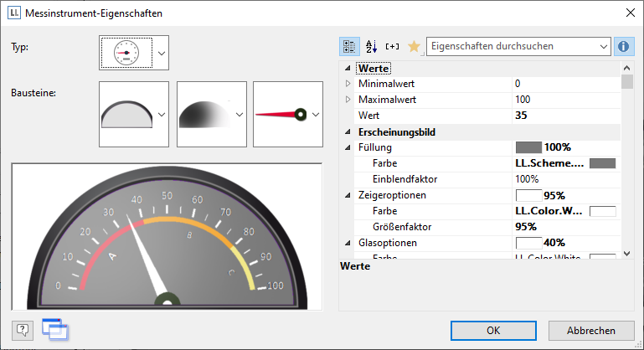Click the Eigenschaften durchsuchen search field

pyautogui.click(x=511, y=47)
